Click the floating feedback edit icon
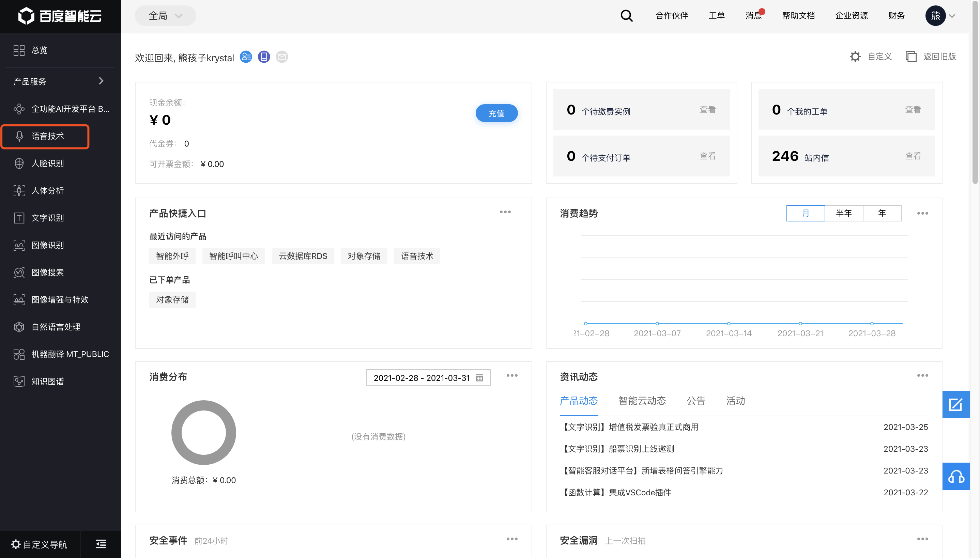This screenshot has width=980, height=558. click(955, 404)
